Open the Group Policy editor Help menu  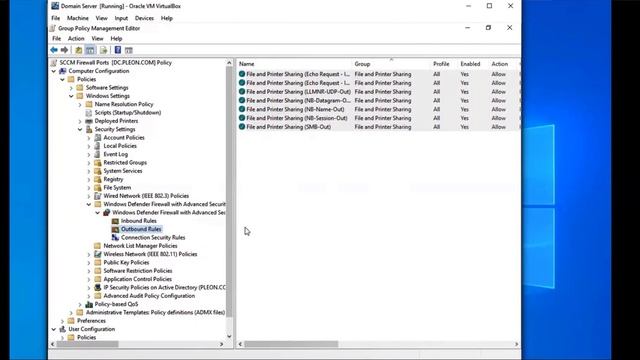point(116,39)
